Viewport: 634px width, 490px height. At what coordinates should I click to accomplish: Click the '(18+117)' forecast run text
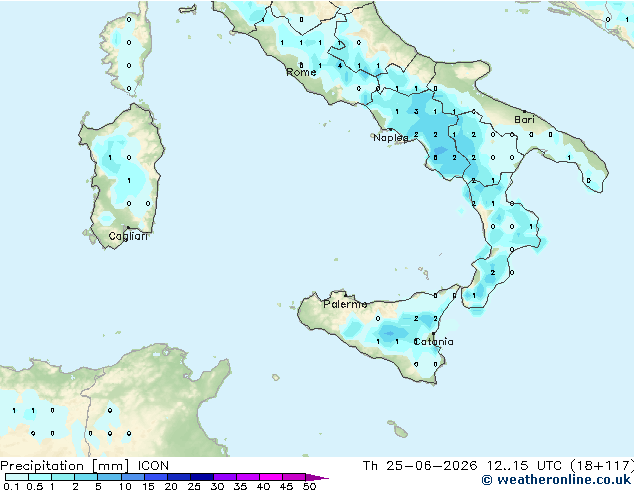pyautogui.click(x=602, y=466)
